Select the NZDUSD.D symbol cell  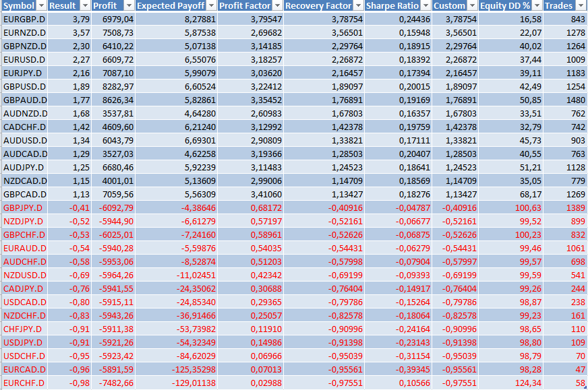point(24,275)
